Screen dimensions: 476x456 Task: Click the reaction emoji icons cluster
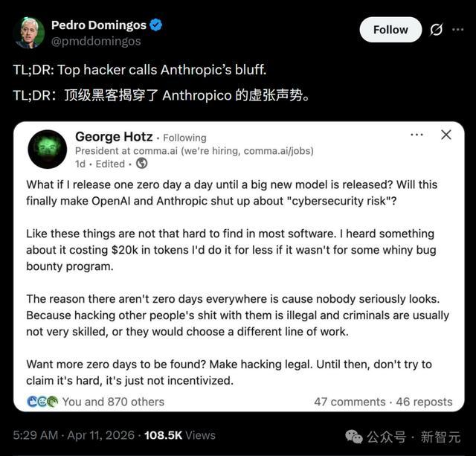coord(42,402)
